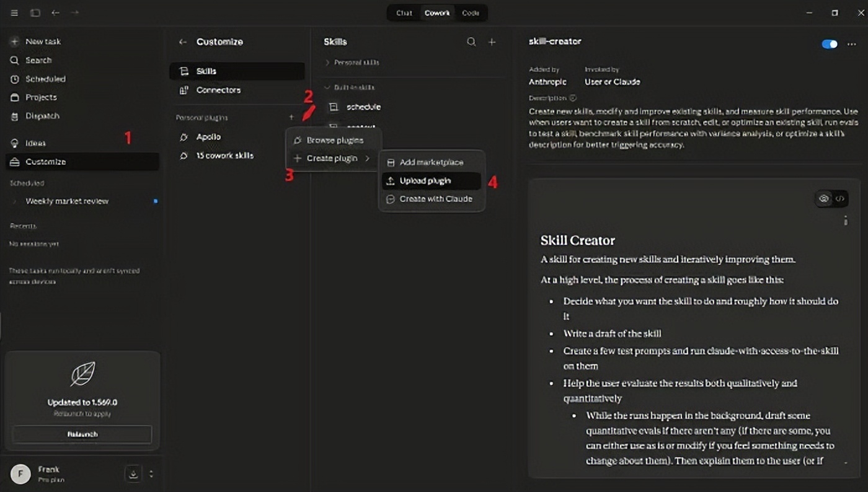Screen dimensions: 868x492
Task: Expand the Create plugin submenu arrow
Action: click(368, 159)
